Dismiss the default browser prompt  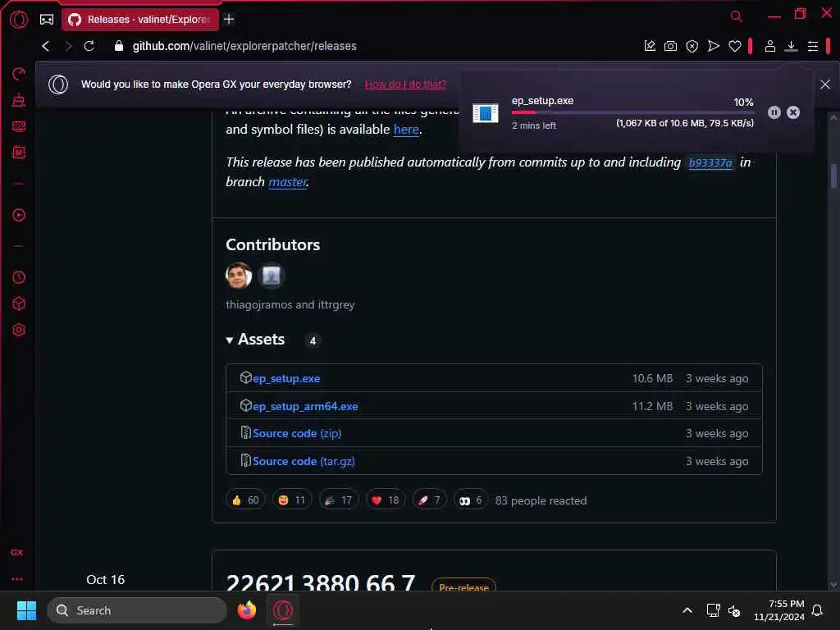coord(825,84)
